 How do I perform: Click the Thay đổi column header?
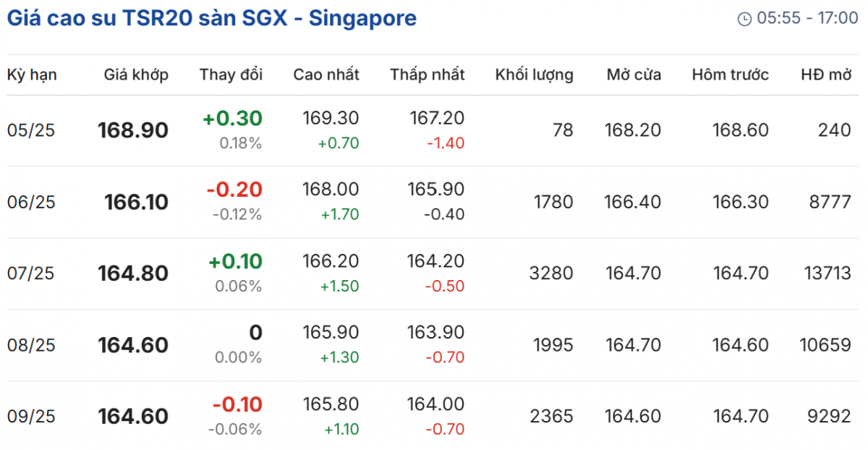pyautogui.click(x=231, y=75)
